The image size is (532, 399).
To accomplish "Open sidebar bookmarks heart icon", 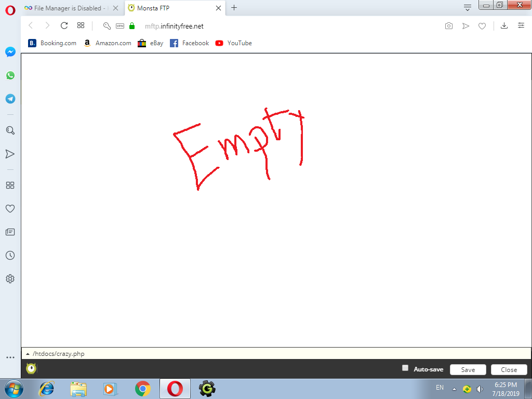I will point(10,209).
